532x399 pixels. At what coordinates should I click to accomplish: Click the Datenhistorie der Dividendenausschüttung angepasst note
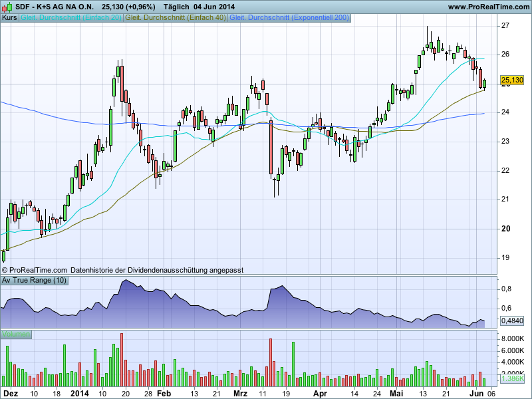pyautogui.click(x=157, y=270)
